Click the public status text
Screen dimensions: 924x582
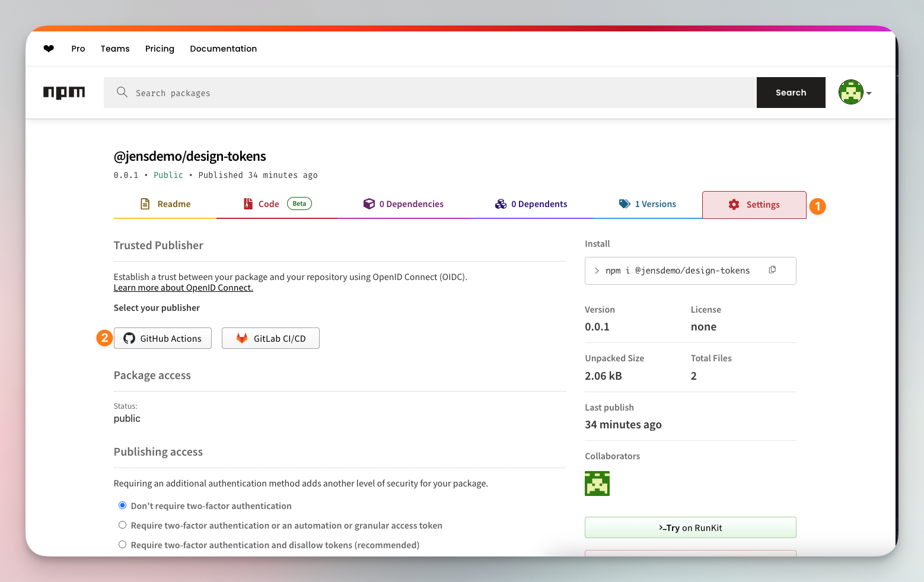click(127, 418)
